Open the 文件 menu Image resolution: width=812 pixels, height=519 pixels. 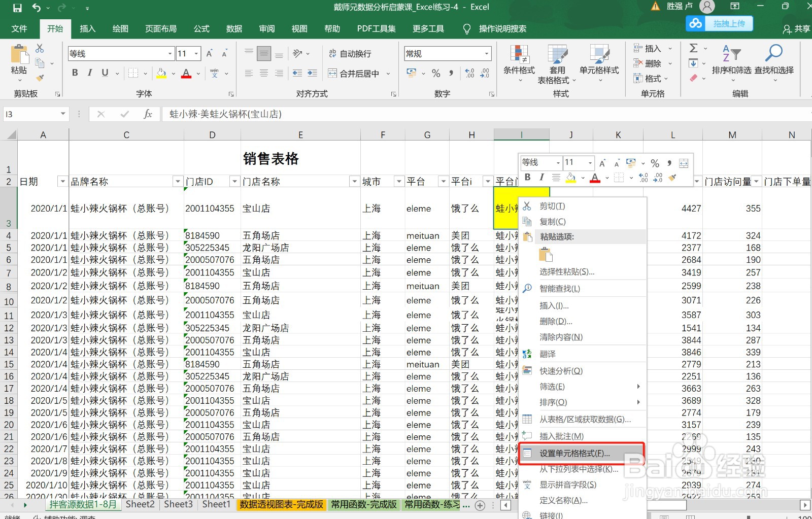point(19,29)
